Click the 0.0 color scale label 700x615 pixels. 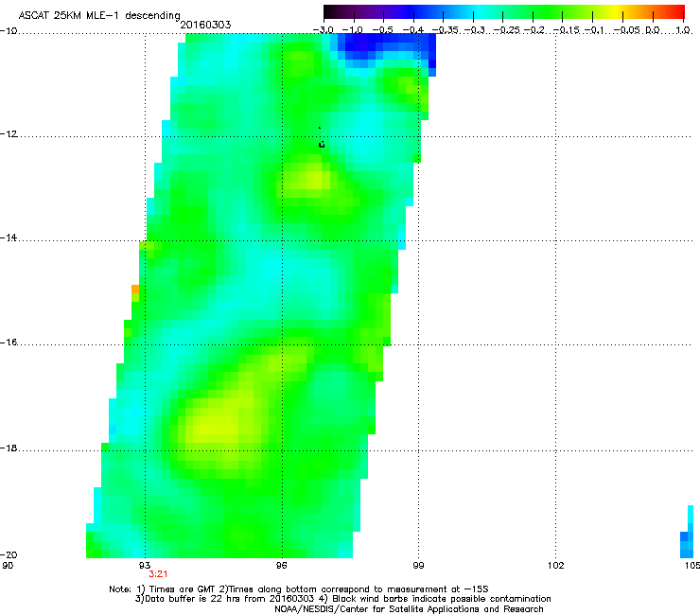point(653,30)
